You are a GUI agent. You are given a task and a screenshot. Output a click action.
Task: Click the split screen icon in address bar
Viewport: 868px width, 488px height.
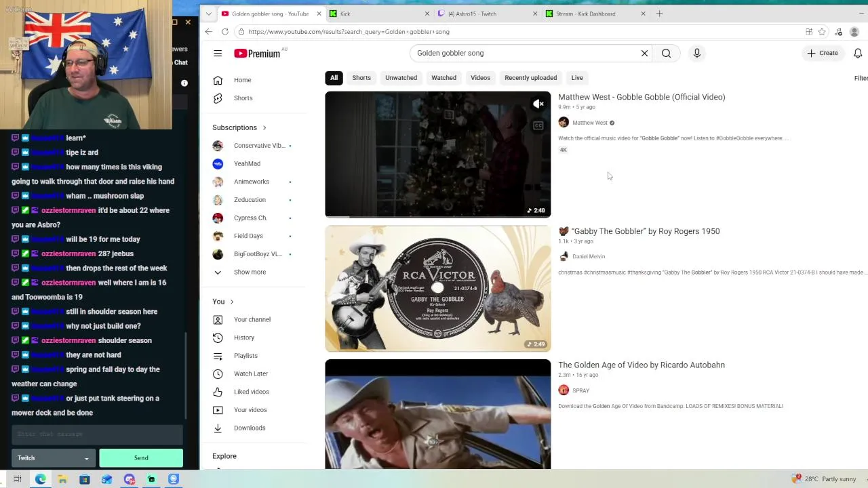pyautogui.click(x=809, y=31)
